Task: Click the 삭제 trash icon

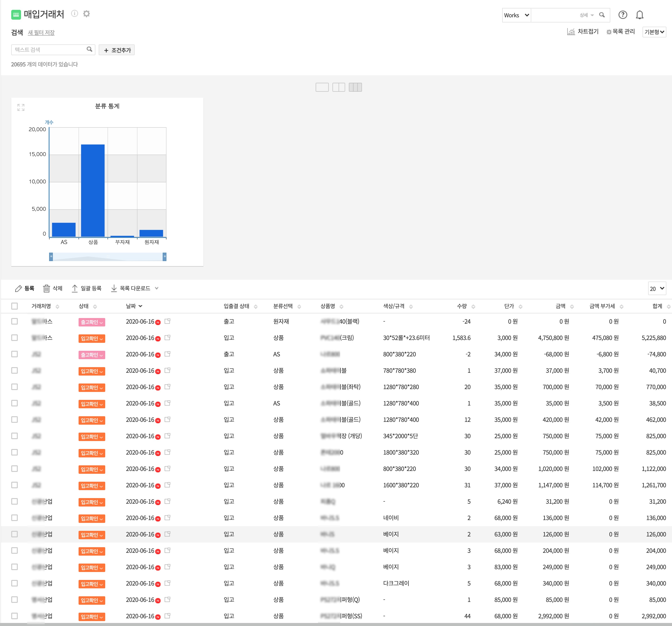Action: (x=47, y=288)
